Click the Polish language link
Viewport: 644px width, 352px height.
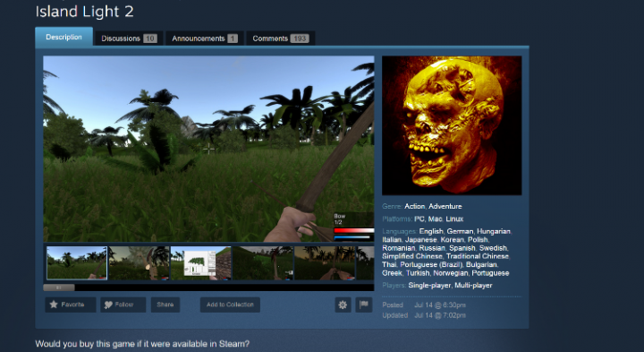[x=478, y=240]
